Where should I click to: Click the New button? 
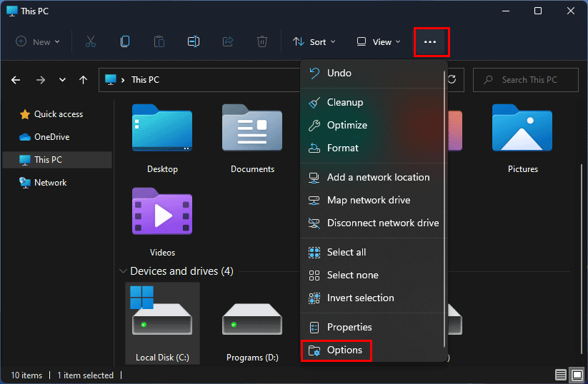38,42
